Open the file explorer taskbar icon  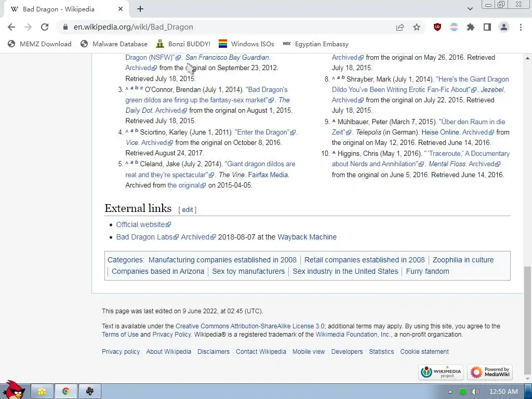pos(42,392)
